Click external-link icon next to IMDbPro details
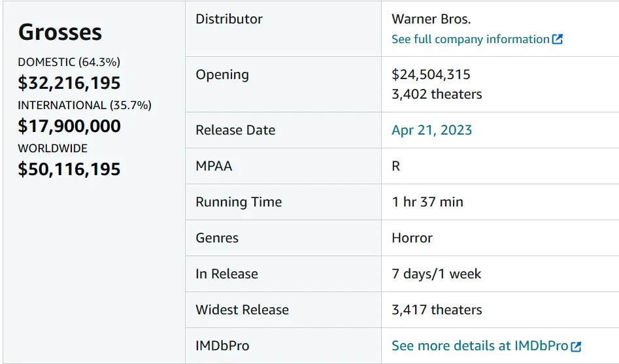 (576, 346)
